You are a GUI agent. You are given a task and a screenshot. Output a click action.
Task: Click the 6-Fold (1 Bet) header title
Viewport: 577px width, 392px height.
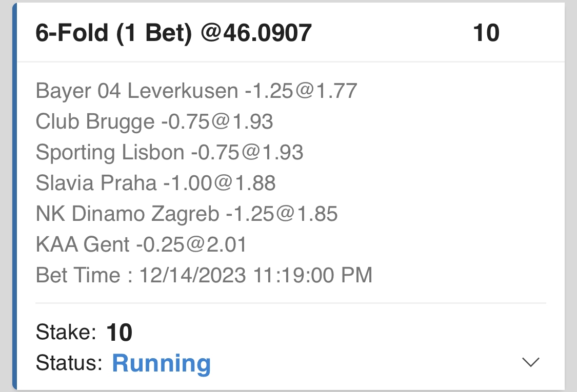pyautogui.click(x=173, y=33)
